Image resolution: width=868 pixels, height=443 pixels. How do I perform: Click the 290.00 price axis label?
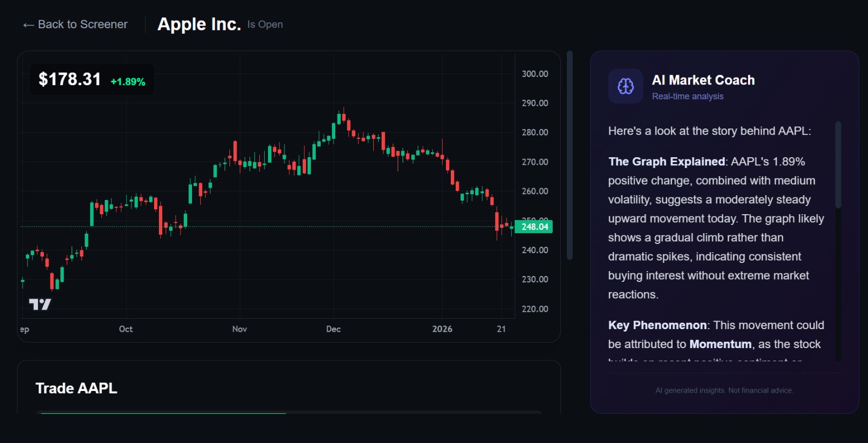point(535,103)
